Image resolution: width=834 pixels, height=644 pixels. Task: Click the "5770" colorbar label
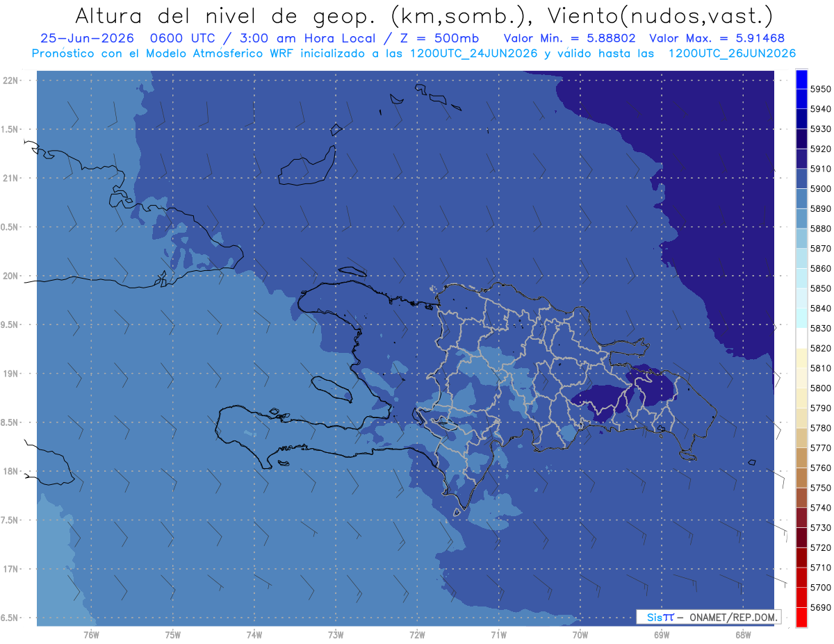(x=821, y=448)
